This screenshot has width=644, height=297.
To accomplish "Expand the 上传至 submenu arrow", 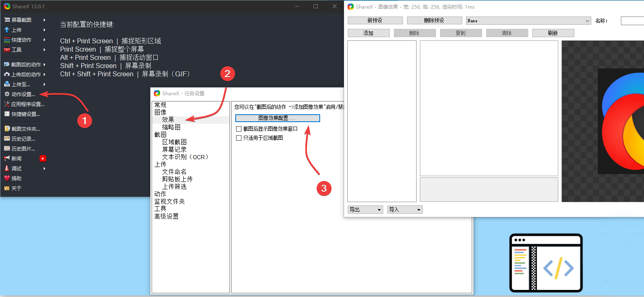I will (44, 84).
